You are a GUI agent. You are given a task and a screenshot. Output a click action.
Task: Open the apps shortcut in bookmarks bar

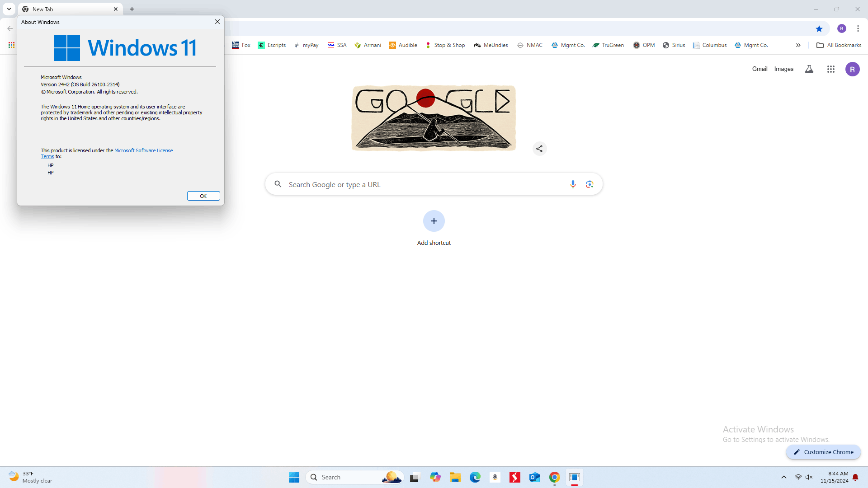click(11, 45)
